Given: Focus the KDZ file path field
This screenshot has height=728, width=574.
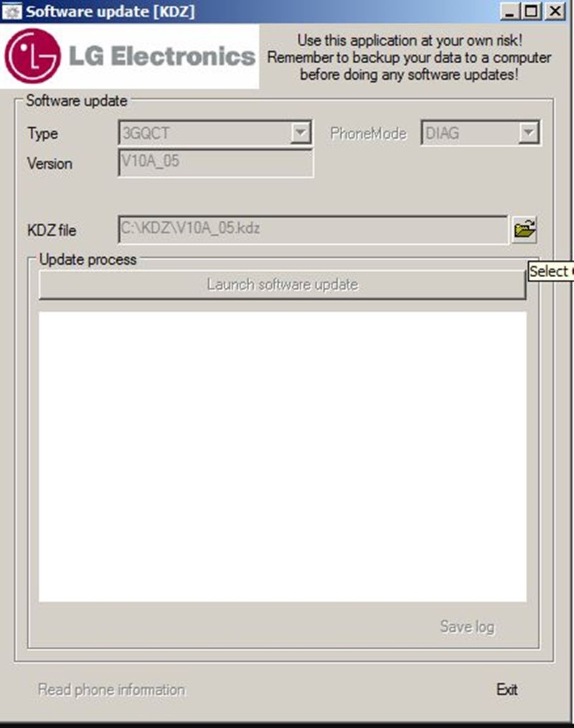Looking at the screenshot, I should tap(314, 229).
